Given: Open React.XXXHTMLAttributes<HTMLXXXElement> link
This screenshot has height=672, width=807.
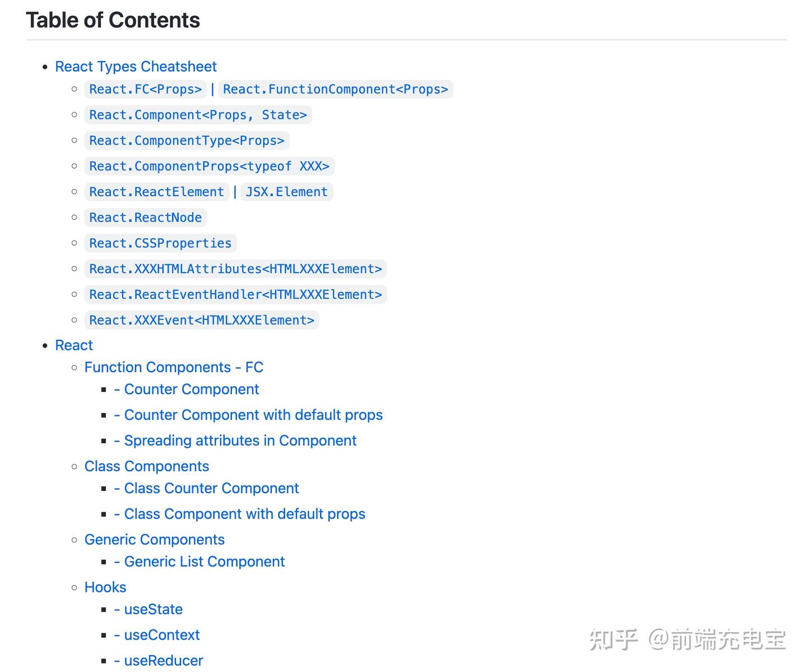Looking at the screenshot, I should coord(235,269).
